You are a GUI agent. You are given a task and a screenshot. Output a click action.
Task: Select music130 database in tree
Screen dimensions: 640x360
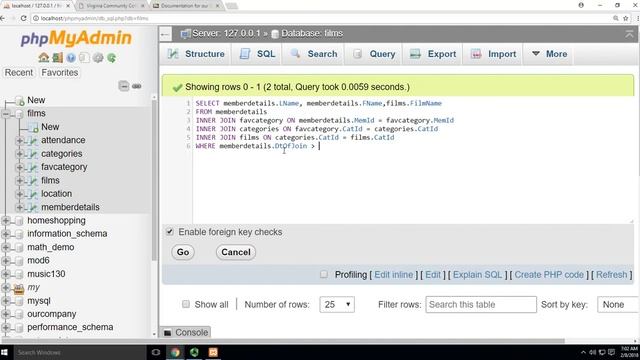click(46, 274)
